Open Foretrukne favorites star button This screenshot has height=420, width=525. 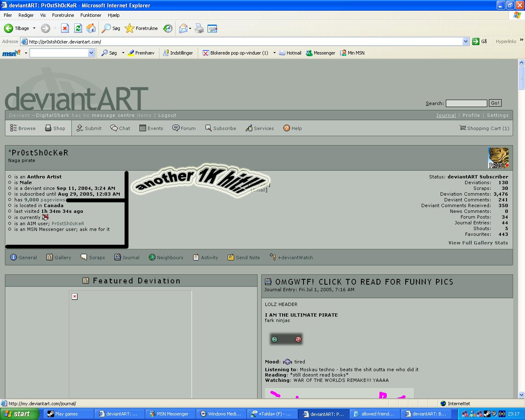coord(142,28)
